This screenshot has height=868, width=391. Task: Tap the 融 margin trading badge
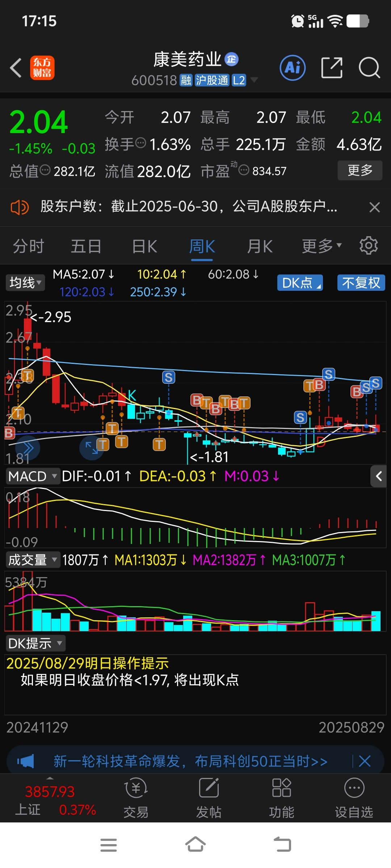pos(186,80)
